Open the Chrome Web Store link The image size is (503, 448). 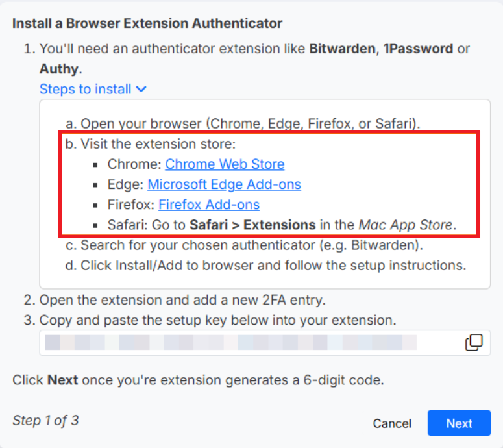(225, 164)
